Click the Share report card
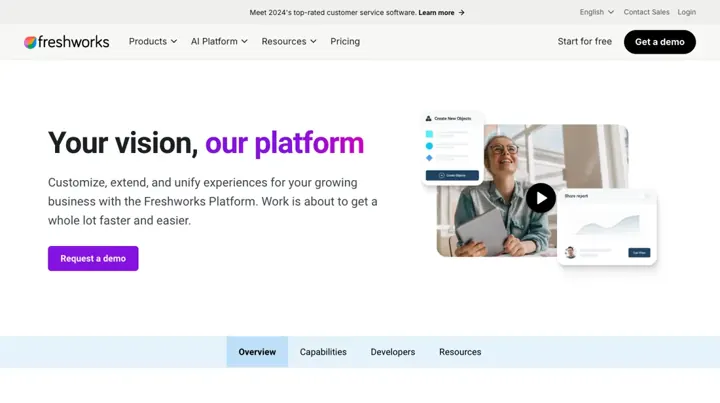Viewport: 720px width, 403px height. (607, 227)
